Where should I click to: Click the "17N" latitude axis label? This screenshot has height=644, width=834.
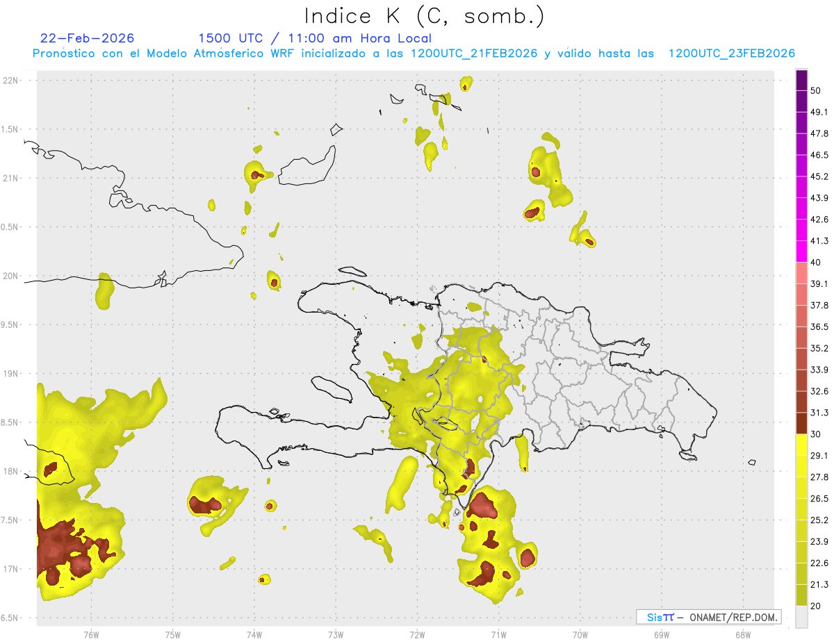point(12,569)
